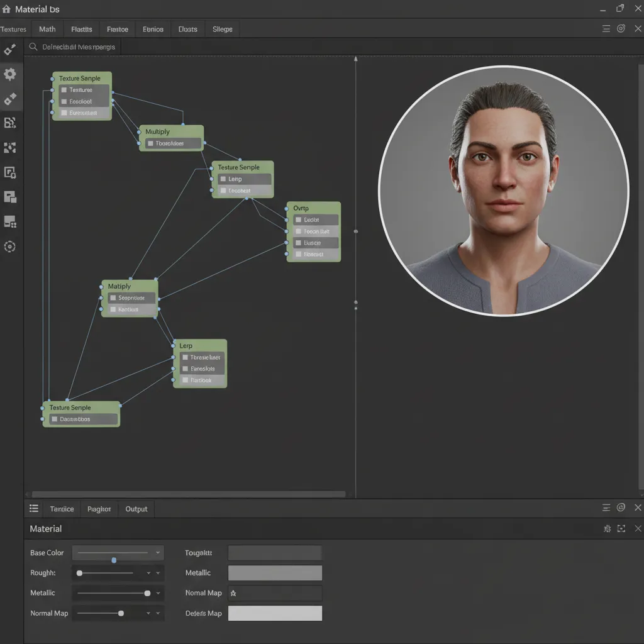Switch to the Math tab
Screen dimensions: 644x644
click(x=47, y=28)
